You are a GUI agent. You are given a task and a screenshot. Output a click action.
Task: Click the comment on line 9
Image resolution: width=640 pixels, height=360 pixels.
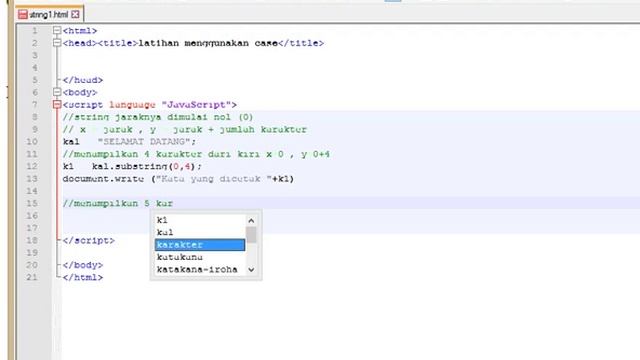[x=184, y=129]
